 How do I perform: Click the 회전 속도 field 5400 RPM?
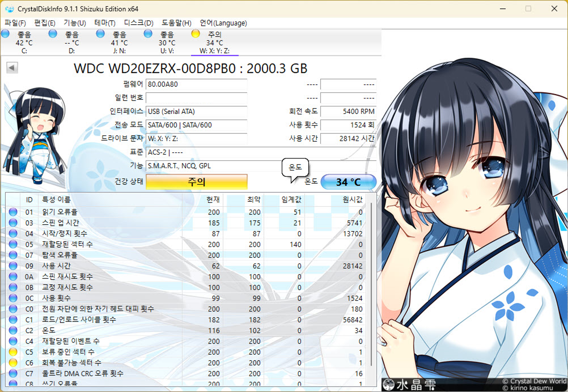point(348,112)
